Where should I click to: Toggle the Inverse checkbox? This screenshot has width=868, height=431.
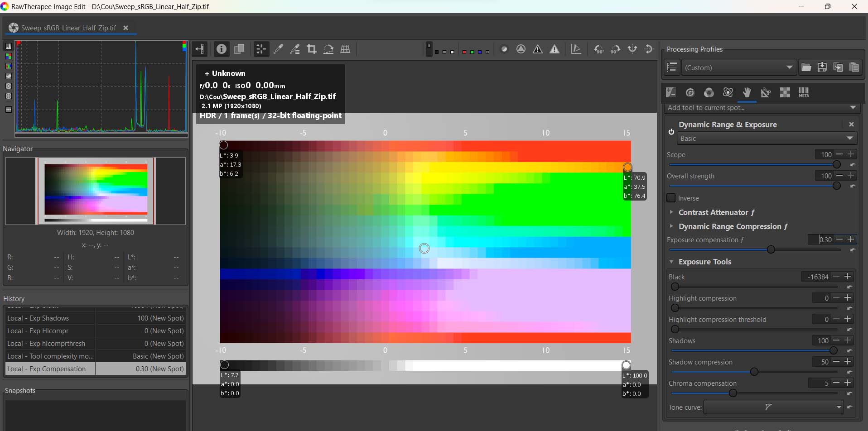(x=672, y=198)
